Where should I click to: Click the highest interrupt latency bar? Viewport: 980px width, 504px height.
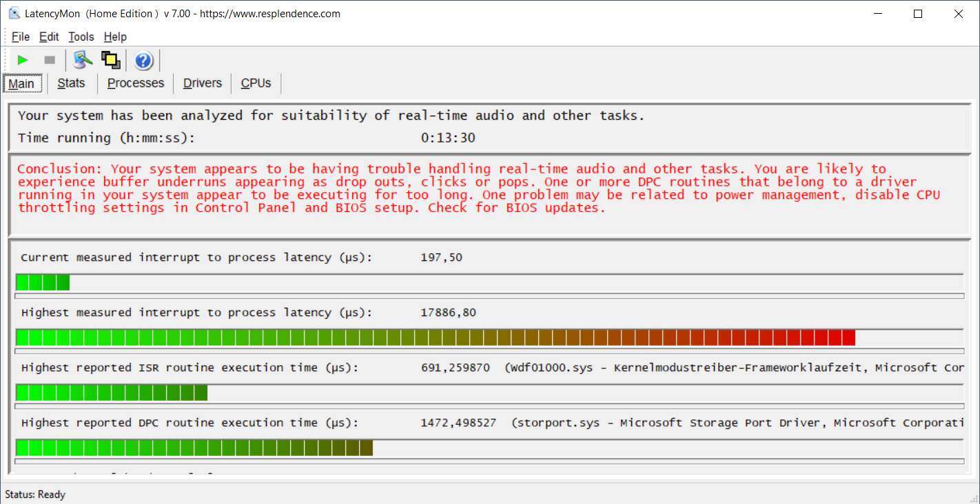click(x=489, y=337)
